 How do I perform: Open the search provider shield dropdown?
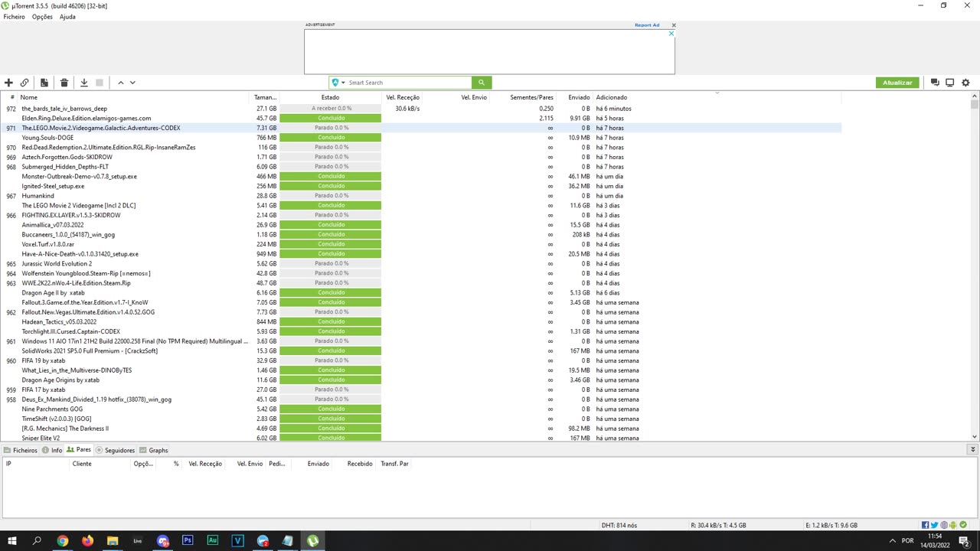[x=338, y=83]
